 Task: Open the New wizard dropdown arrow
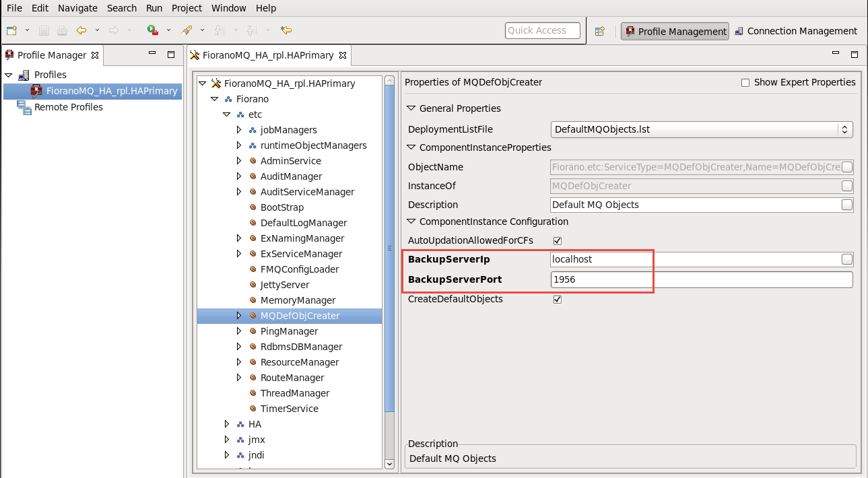27,30
